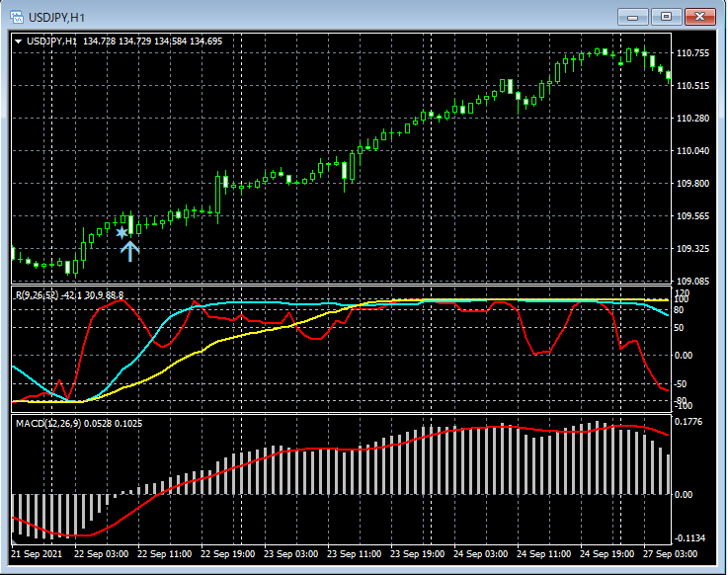Viewport: 728px width, 575px height.
Task: Click the 50 level on the R indicator scale
Action: coord(679,328)
